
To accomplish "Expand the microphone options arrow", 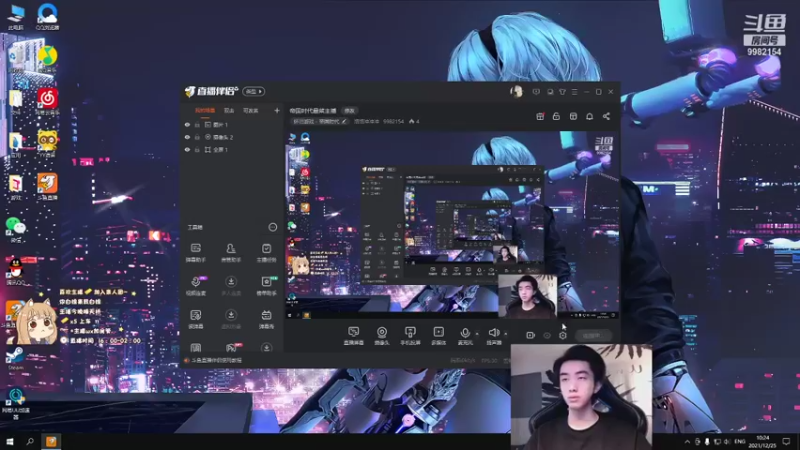I will pos(477,334).
